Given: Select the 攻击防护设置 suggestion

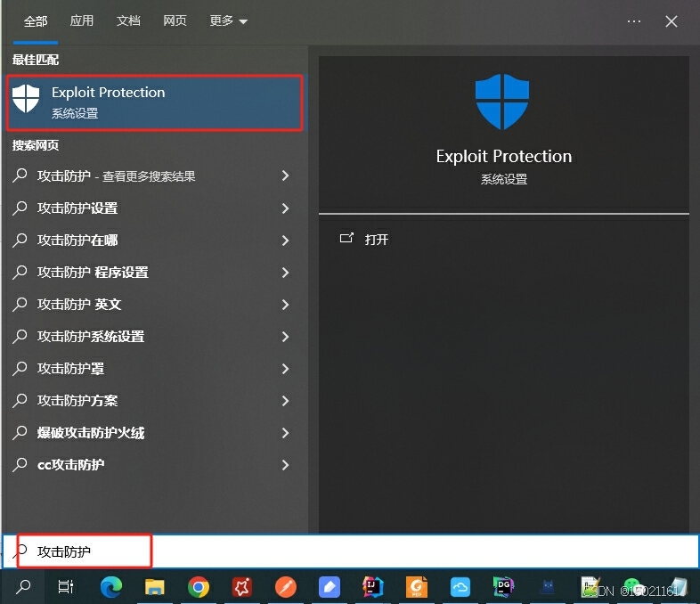Looking at the screenshot, I should coord(154,208).
